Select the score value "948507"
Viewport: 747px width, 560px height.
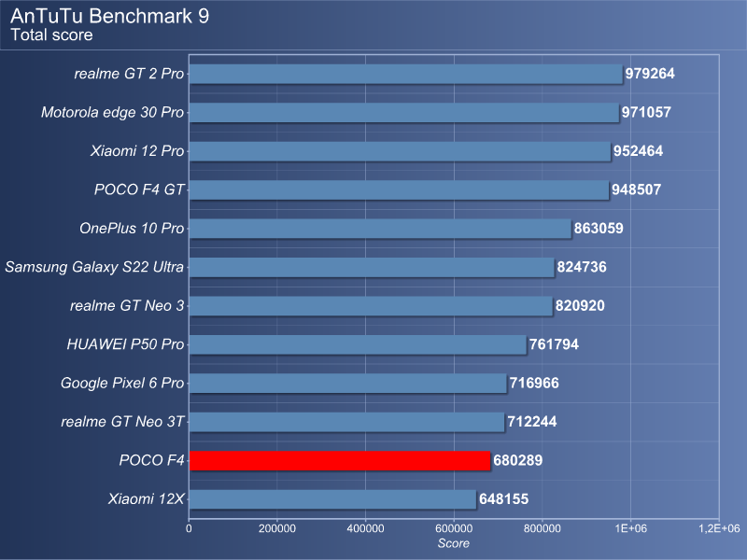[637, 189]
